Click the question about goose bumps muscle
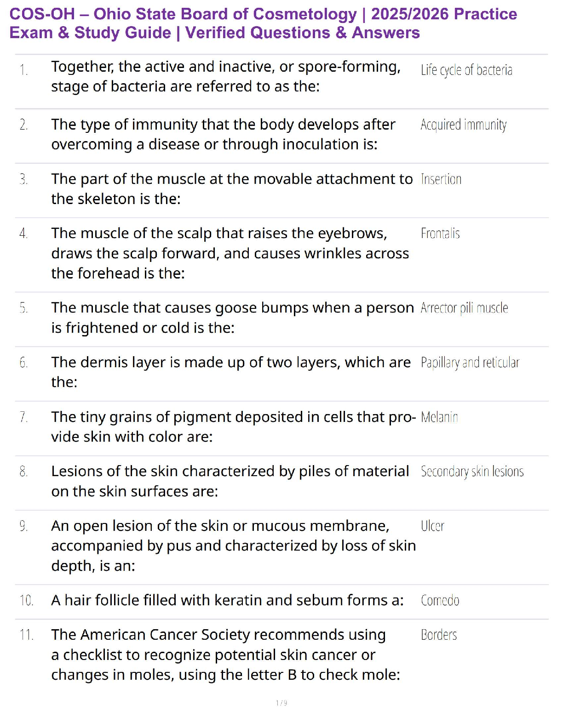Viewport: 563px width, 728px height. 232,318
